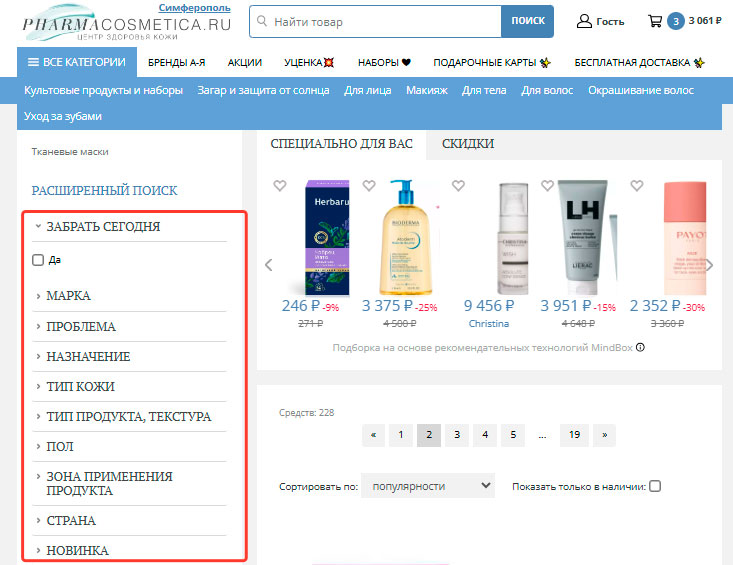Change city via 'Симферополь' link
The image size is (733, 565).
click(x=194, y=7)
